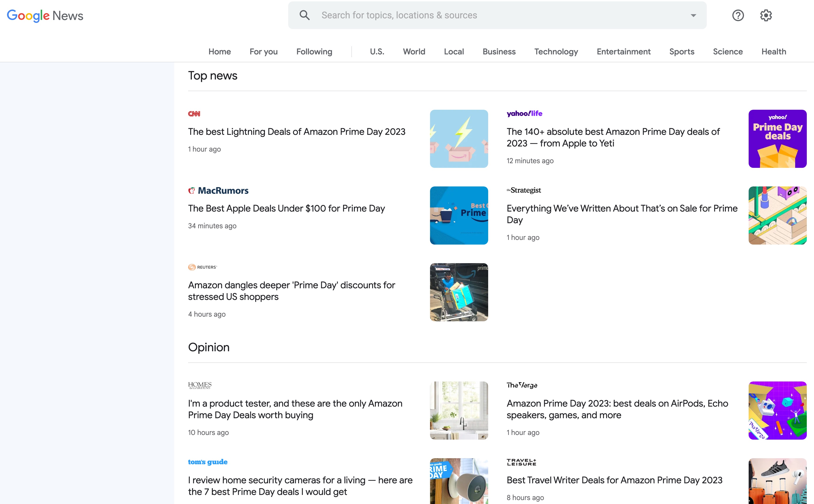Viewport: 814px width, 504px height.
Task: Click the search magnifier icon
Action: (304, 15)
